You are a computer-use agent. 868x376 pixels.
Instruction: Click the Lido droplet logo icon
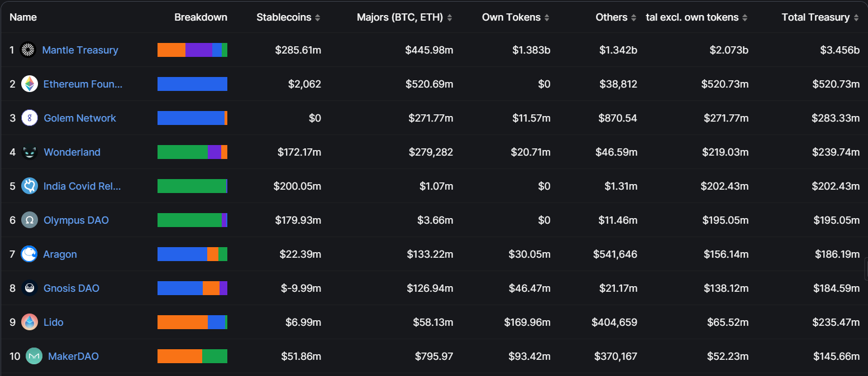[30, 322]
